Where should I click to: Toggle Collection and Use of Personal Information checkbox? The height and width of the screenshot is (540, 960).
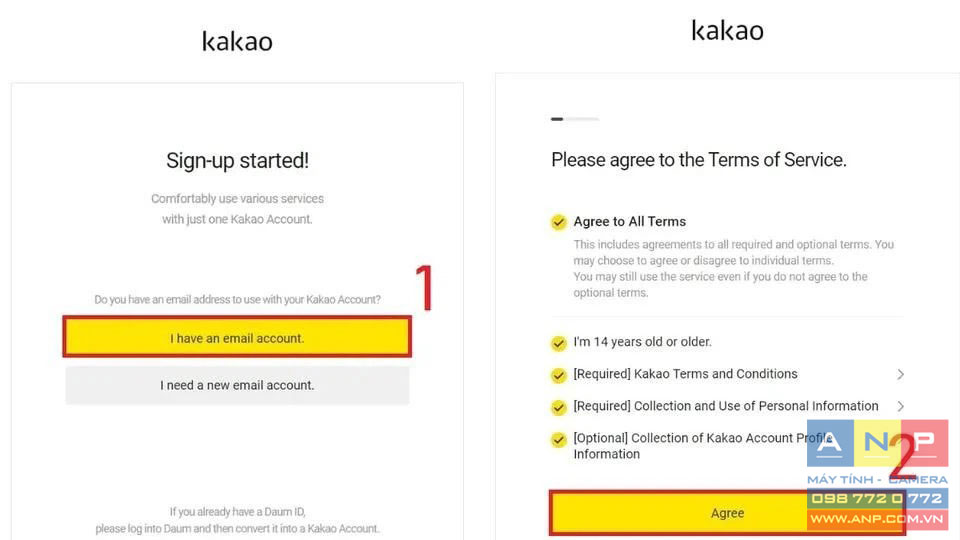coord(558,407)
